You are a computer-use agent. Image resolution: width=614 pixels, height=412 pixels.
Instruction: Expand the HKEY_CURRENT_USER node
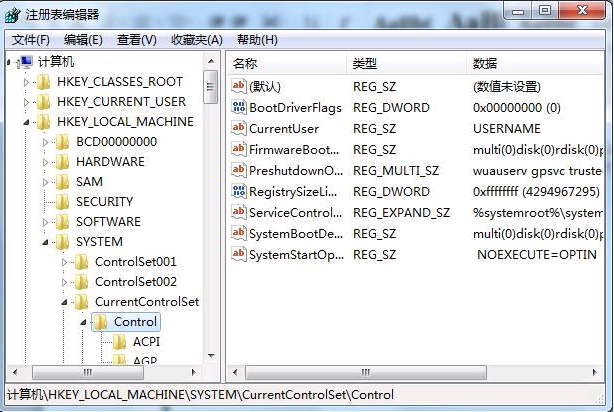tap(26, 102)
